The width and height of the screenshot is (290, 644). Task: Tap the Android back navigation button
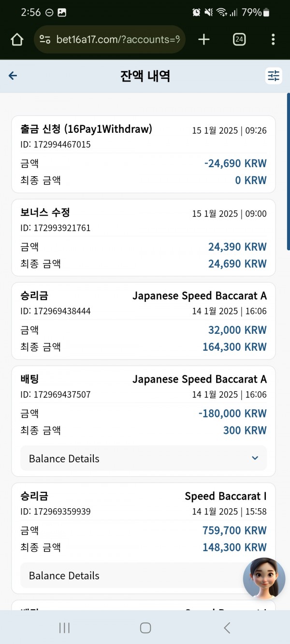click(x=227, y=628)
